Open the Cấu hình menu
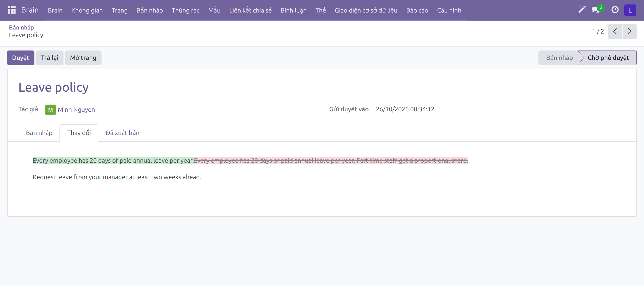 (x=449, y=10)
